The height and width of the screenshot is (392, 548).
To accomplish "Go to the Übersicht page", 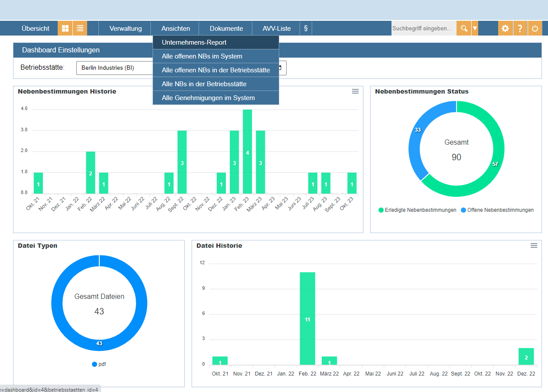I will coord(36,29).
